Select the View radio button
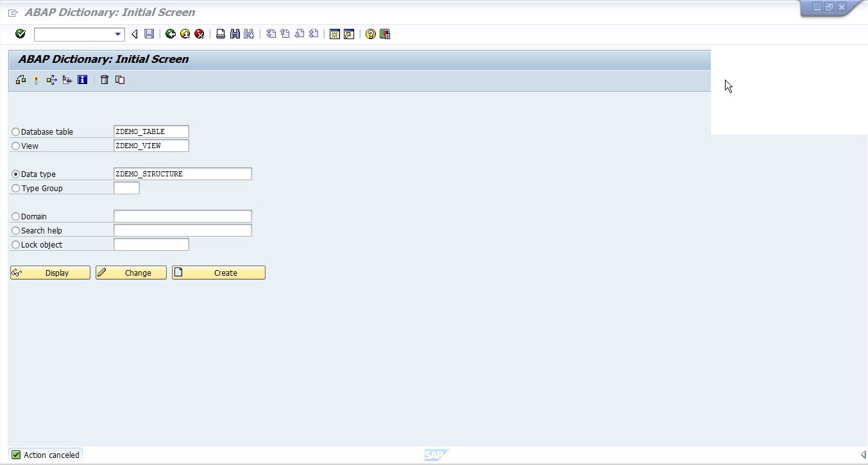Screen dimensions: 868x465 click(15, 146)
